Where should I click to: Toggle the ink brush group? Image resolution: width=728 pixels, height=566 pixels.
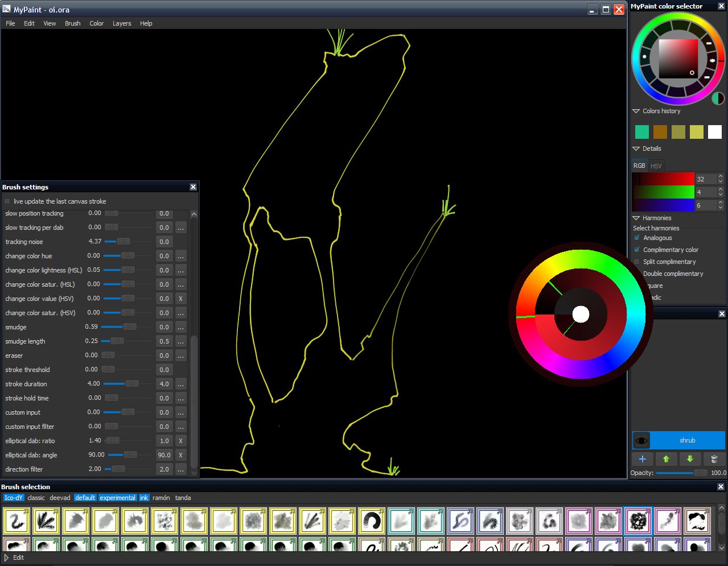[144, 498]
